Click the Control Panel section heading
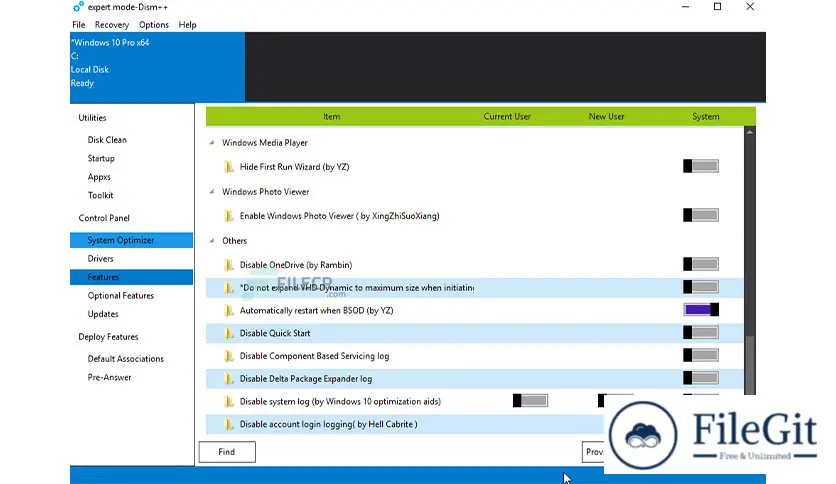Image resolution: width=836 pixels, height=484 pixels. pos(104,218)
